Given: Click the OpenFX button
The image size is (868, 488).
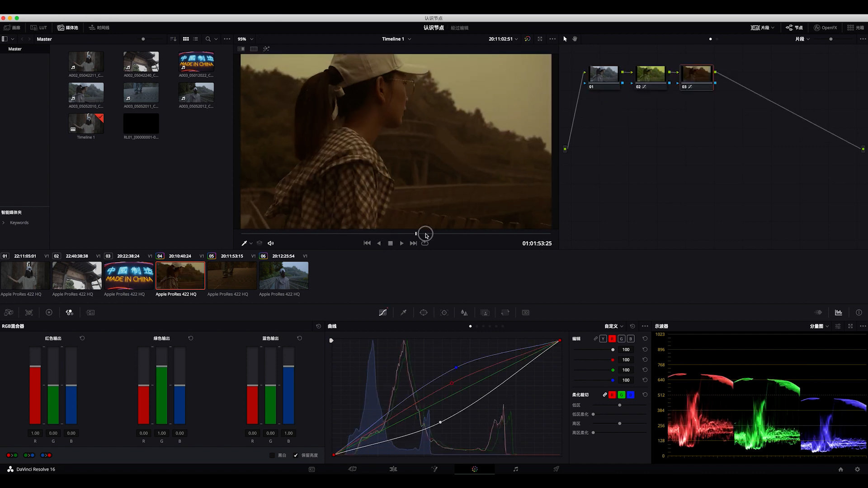Looking at the screenshot, I should pos(825,28).
